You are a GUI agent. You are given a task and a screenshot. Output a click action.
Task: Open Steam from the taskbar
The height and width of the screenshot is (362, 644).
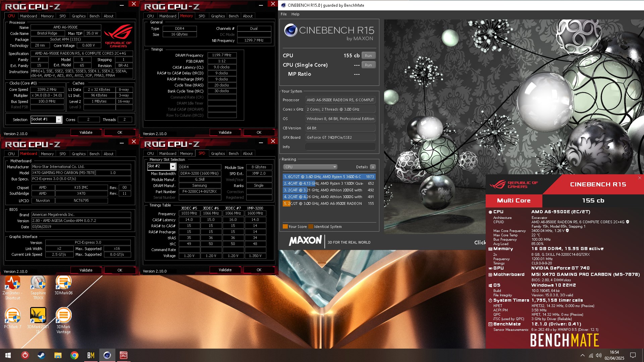pyautogui.click(x=41, y=355)
